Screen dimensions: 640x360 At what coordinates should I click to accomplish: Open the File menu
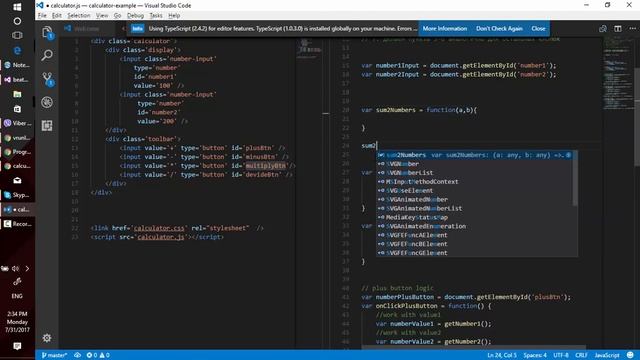(x=42, y=16)
